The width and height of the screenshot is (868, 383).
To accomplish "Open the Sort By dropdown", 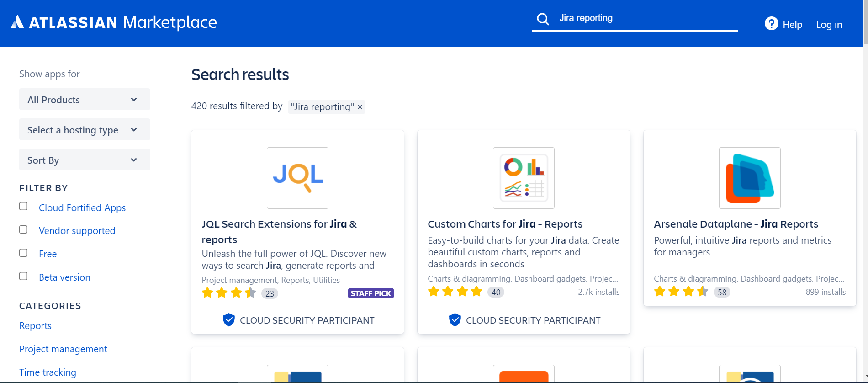I will [x=85, y=160].
